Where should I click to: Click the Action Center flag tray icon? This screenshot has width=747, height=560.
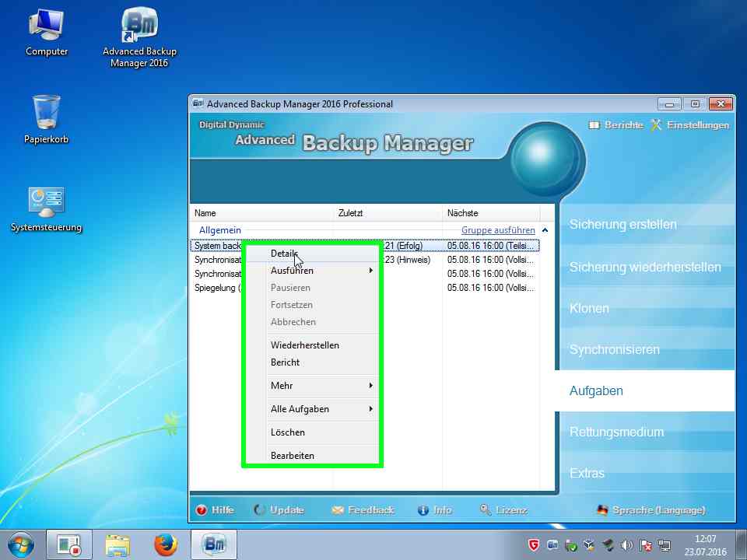point(646,544)
